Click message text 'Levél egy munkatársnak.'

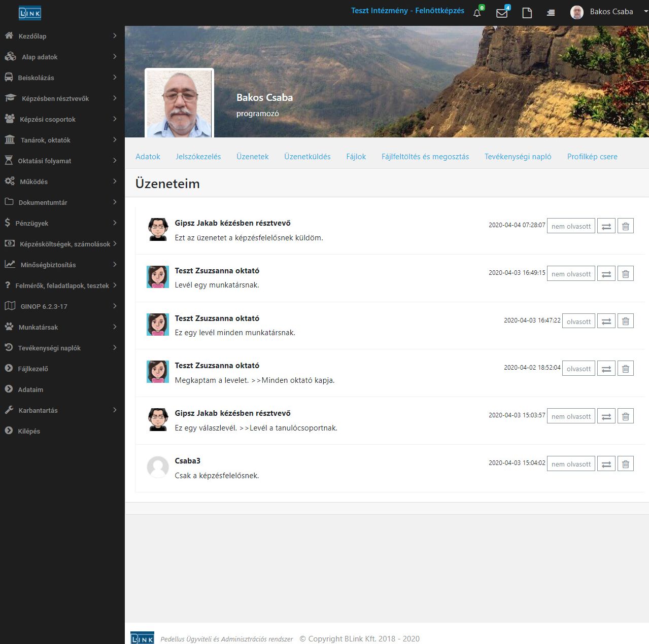(217, 285)
